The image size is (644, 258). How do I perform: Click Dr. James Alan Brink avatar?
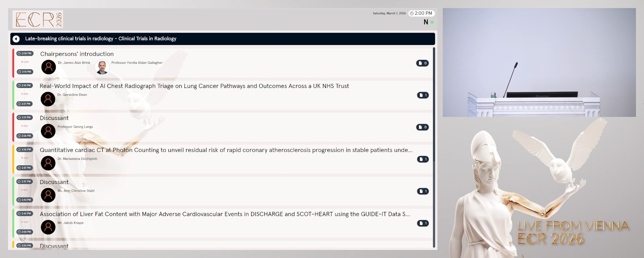[x=49, y=67]
